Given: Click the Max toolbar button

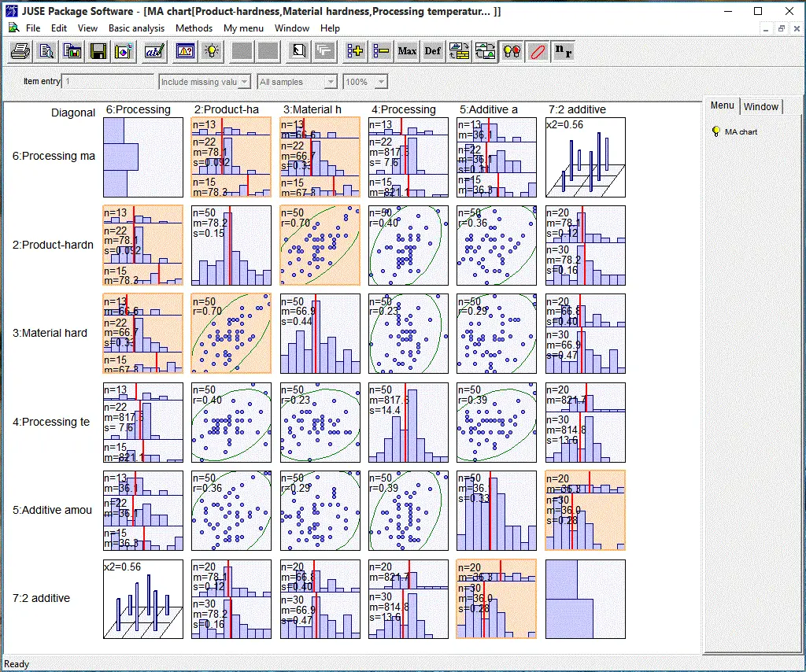Looking at the screenshot, I should (407, 51).
